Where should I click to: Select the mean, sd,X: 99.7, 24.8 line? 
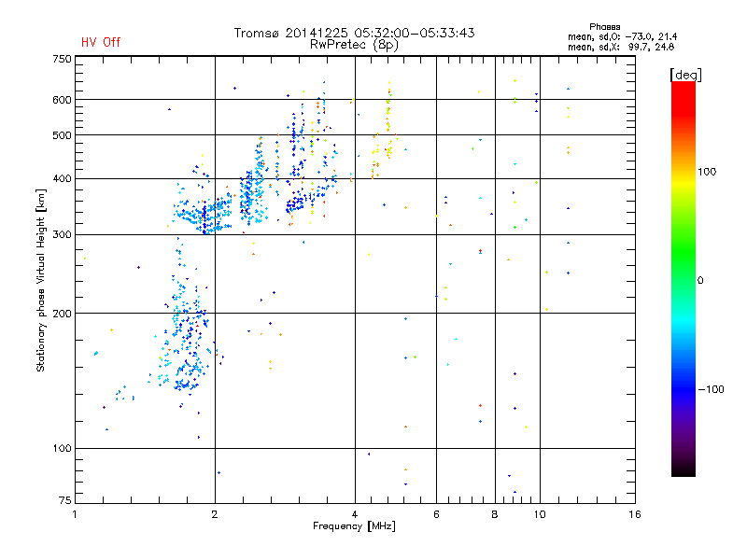(x=621, y=47)
